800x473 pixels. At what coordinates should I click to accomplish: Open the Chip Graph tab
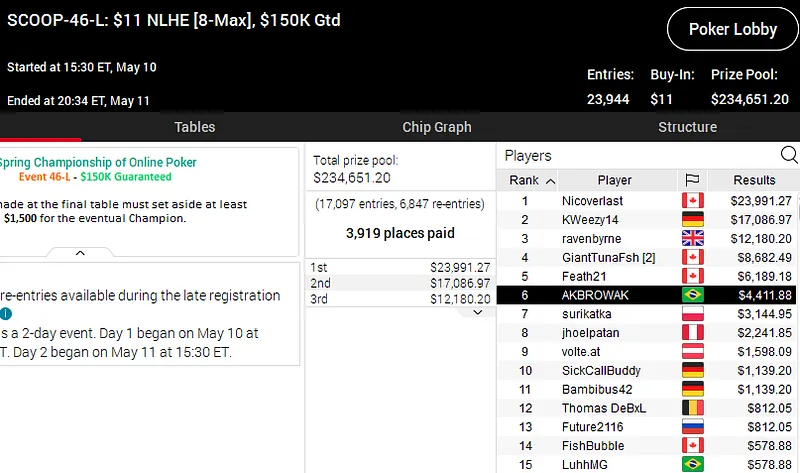coord(437,127)
